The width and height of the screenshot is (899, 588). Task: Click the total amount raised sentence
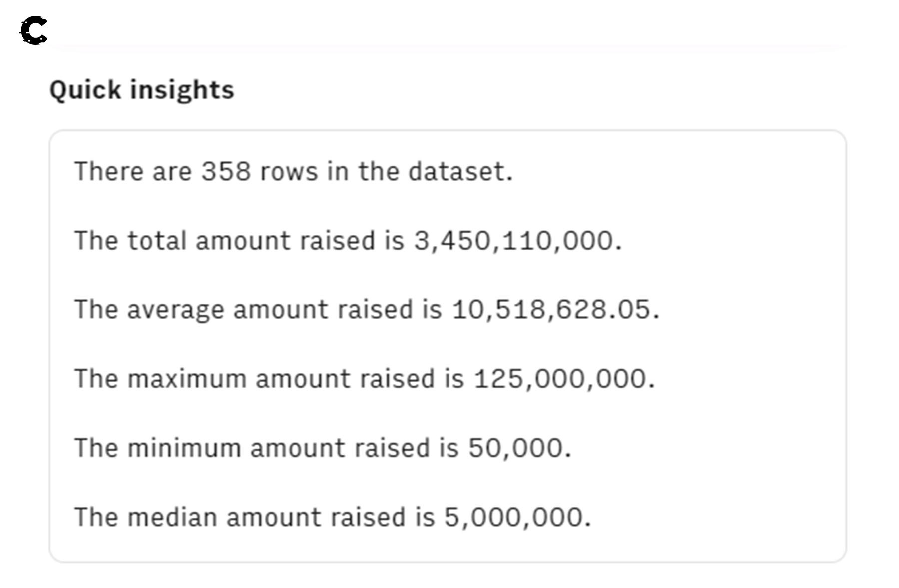348,241
